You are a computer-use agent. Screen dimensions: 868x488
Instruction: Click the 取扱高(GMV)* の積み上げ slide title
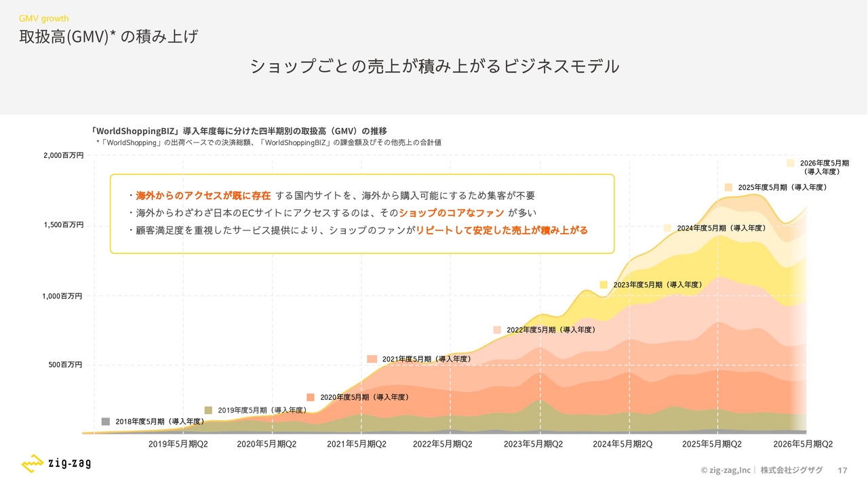[108, 37]
